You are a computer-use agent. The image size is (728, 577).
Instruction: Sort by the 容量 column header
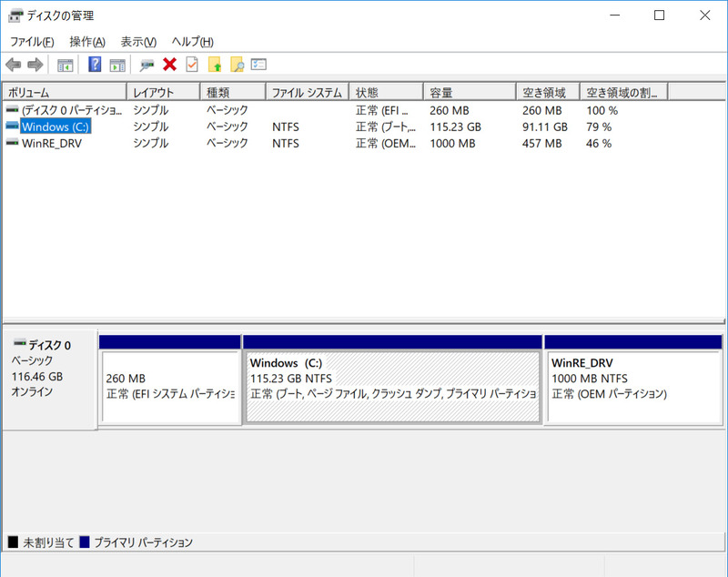470,93
